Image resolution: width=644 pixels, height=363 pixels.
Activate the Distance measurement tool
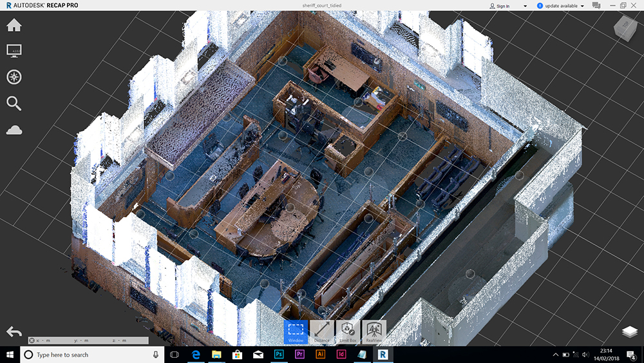coord(321,331)
